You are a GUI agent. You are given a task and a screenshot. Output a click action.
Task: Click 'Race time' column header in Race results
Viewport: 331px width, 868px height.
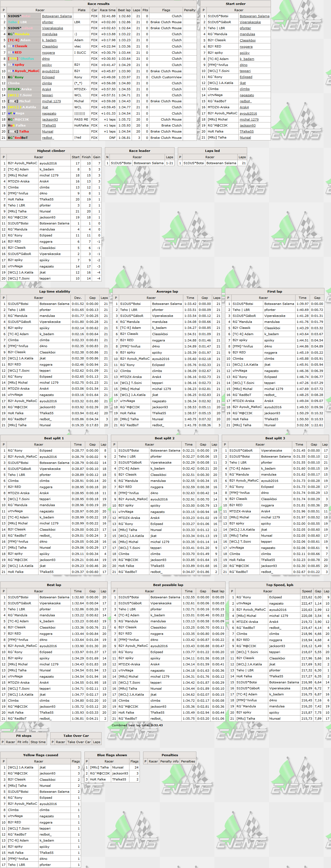tap(108, 10)
